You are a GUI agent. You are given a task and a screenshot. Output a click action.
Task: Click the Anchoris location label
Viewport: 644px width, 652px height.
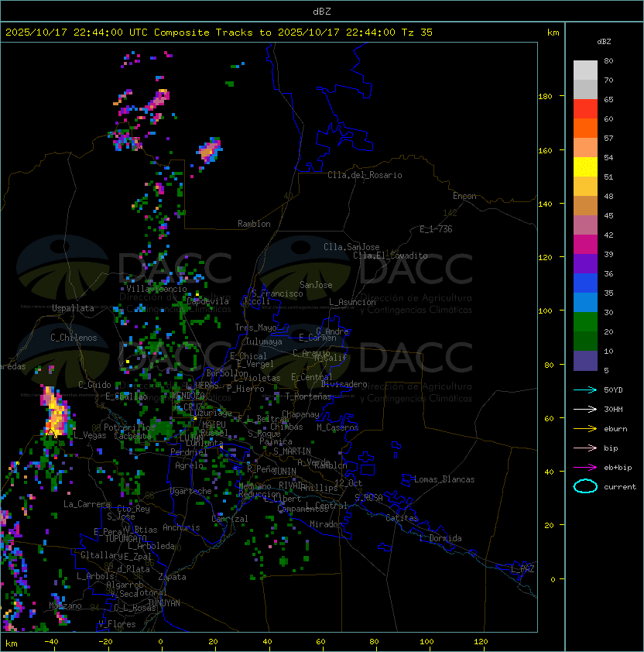(x=181, y=527)
